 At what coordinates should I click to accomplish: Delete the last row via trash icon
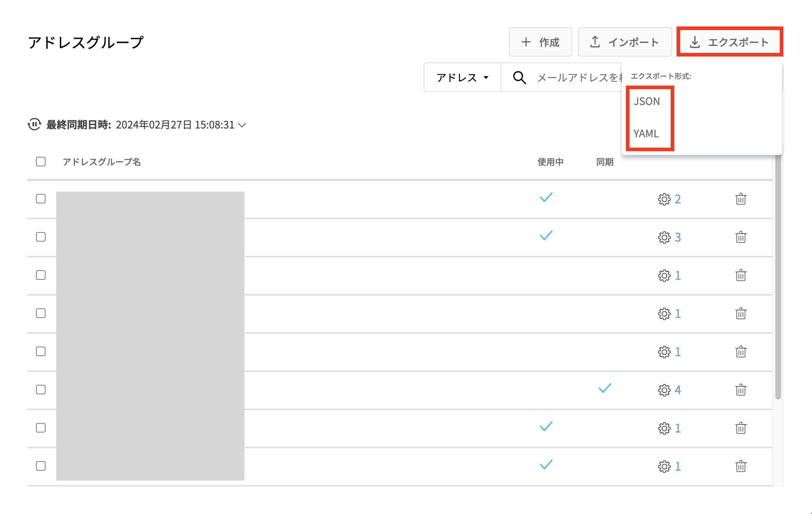[x=741, y=466]
